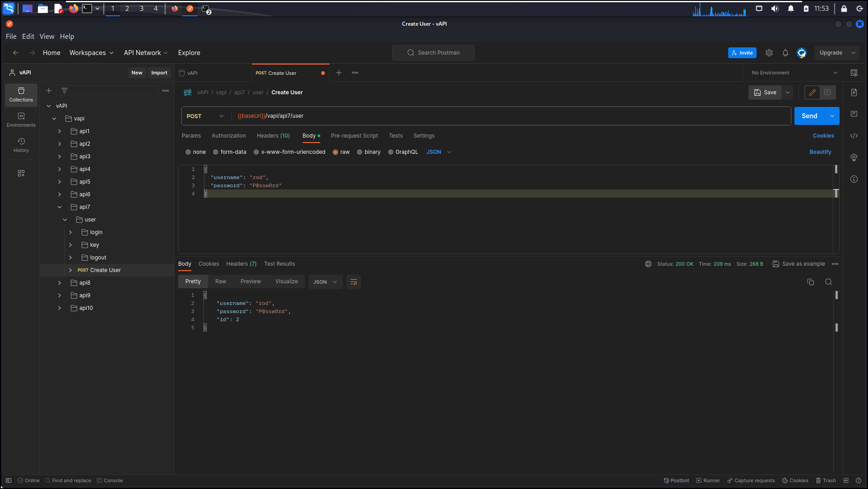Save the Create User request
The image size is (868, 489).
coord(765,92)
